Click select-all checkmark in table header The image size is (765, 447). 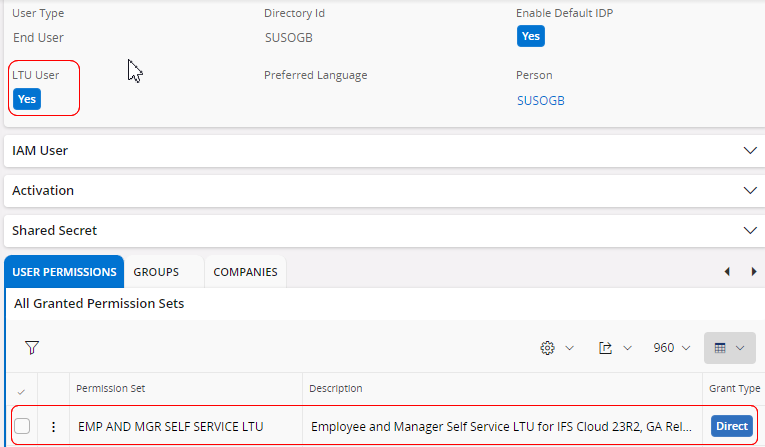22,389
